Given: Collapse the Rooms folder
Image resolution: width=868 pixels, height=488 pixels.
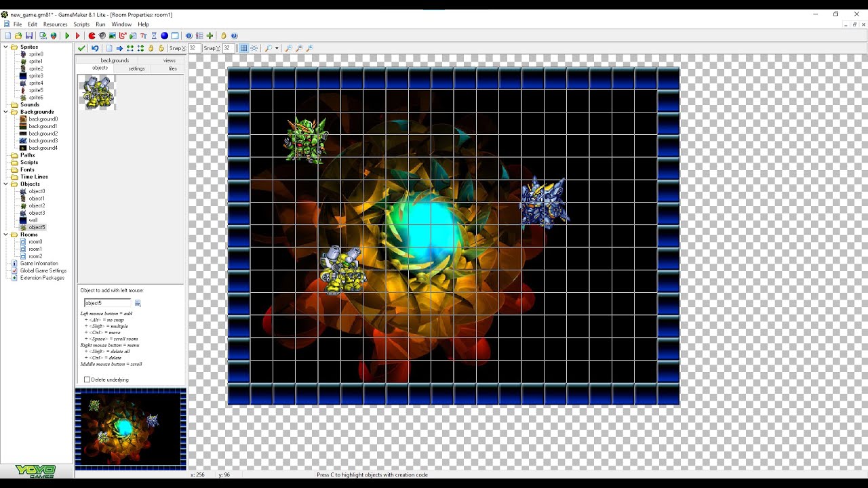Looking at the screenshot, I should click(x=5, y=235).
